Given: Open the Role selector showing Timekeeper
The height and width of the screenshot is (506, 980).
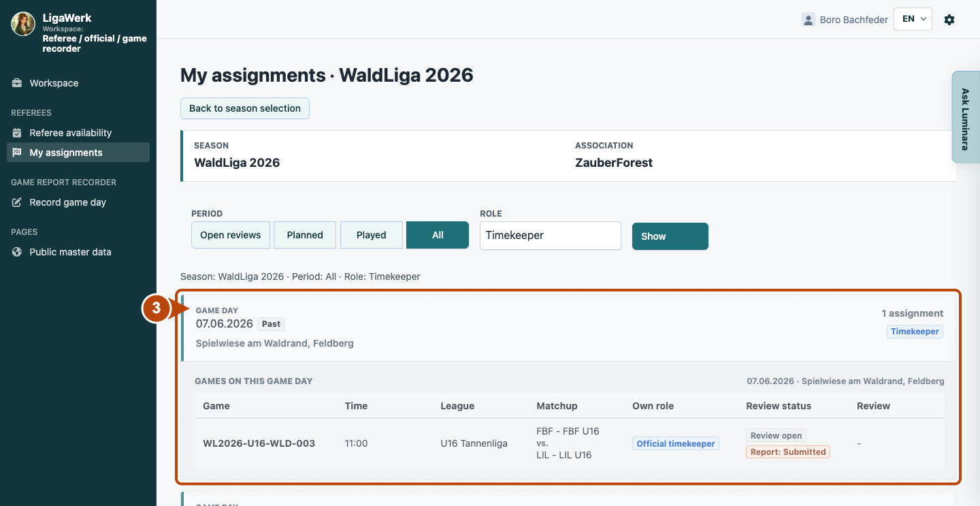Looking at the screenshot, I should (551, 236).
